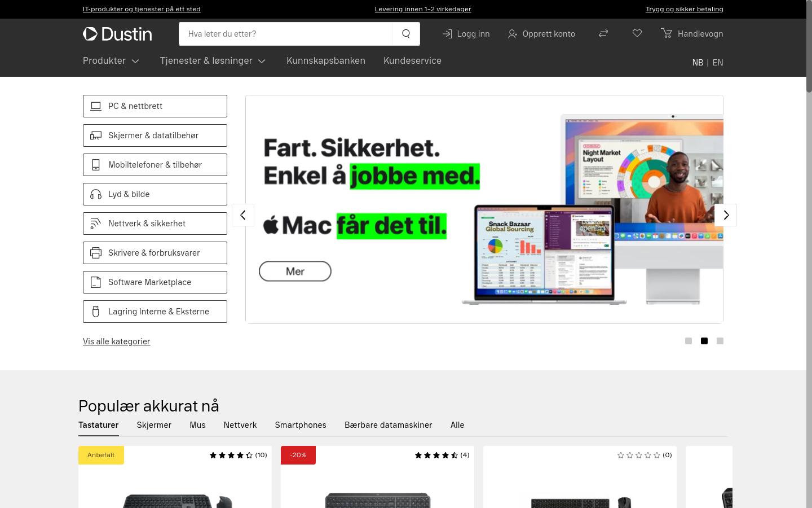Select the Tastaturer tab

coord(99,425)
